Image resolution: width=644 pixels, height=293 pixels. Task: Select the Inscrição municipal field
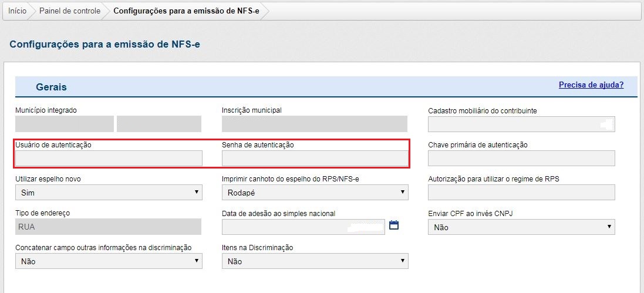[x=315, y=124]
